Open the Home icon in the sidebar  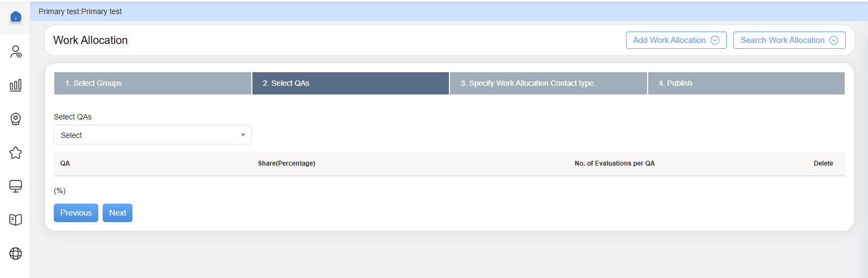coord(16,17)
